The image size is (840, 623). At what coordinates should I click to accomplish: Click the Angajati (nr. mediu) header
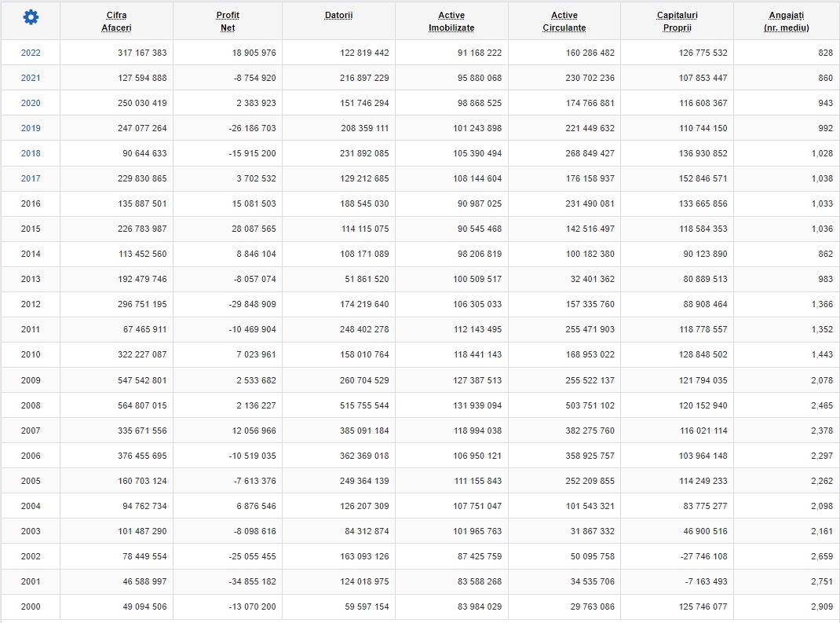click(786, 21)
